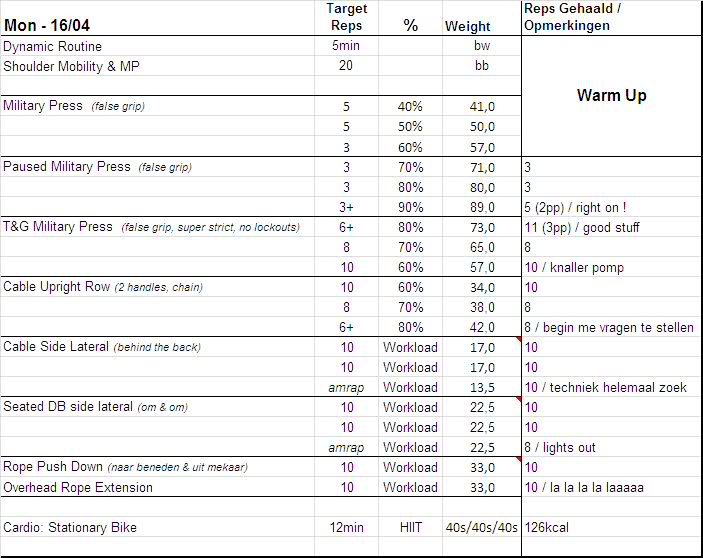Click the red comment marker on Rope Push Down row
The image size is (703, 558).
(x=518, y=460)
